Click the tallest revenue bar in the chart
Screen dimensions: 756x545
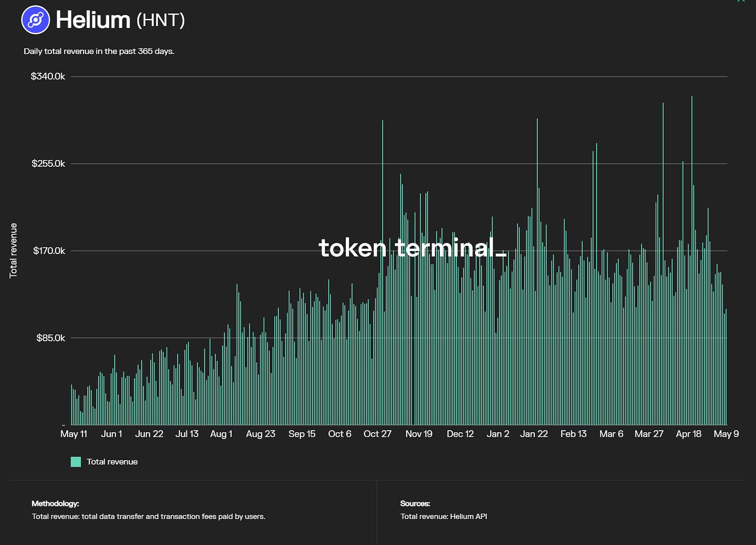(x=692, y=260)
